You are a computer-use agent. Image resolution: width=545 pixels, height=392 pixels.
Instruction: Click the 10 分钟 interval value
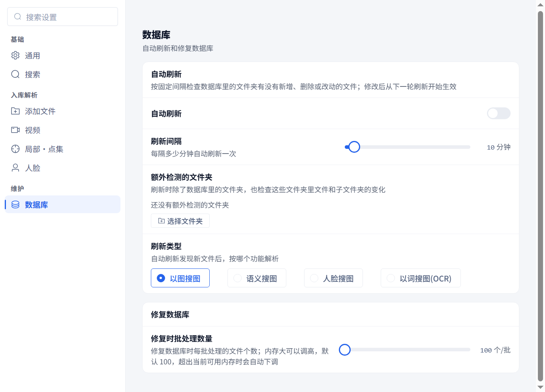click(x=498, y=147)
